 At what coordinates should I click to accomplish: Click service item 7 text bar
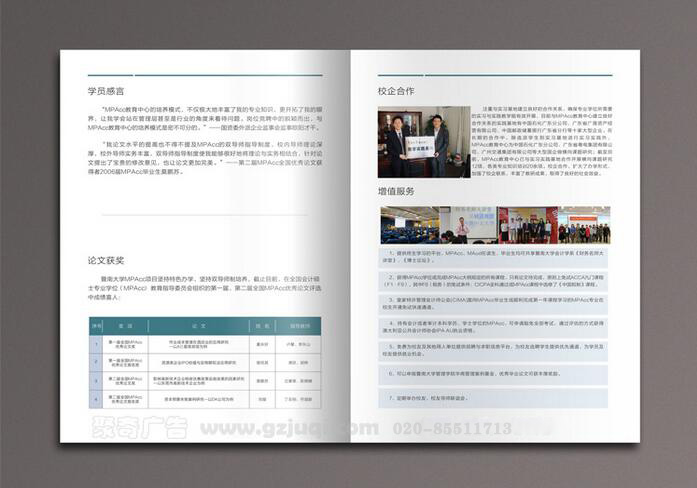495,398
